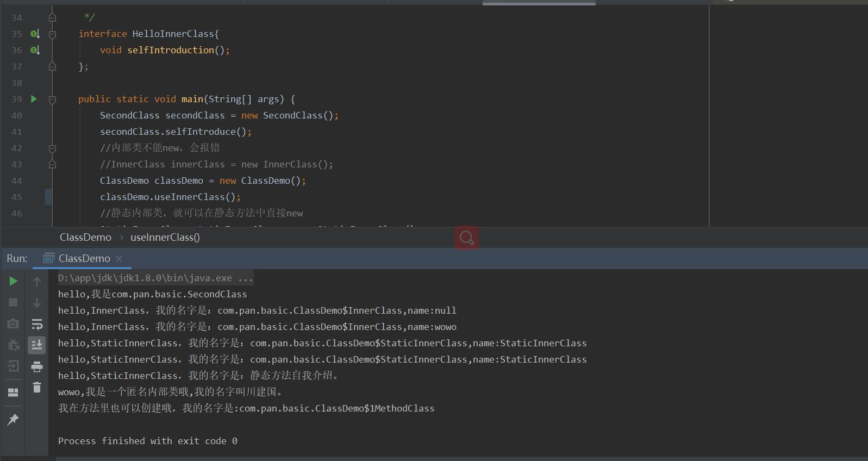Print console output with the printer icon
This screenshot has height=461, width=868.
click(x=37, y=366)
